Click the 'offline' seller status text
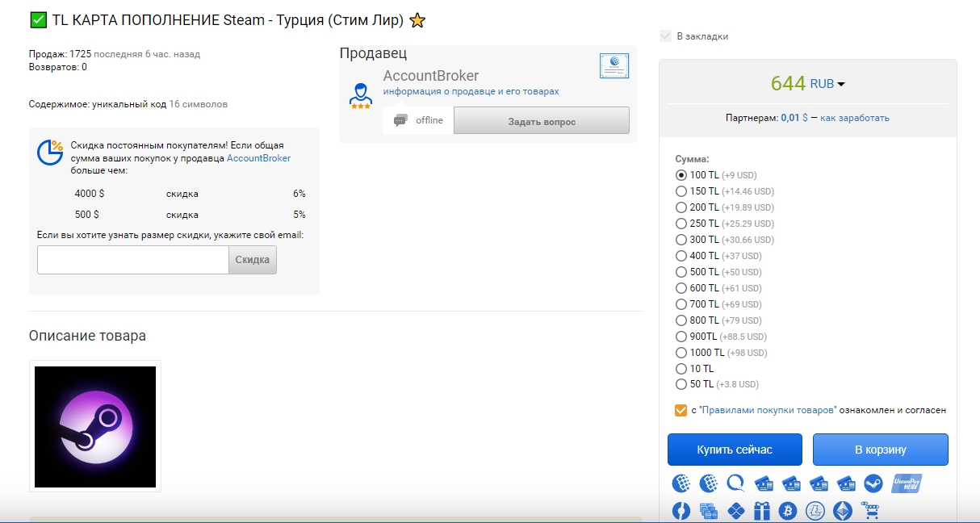This screenshot has width=980, height=523. click(x=429, y=120)
